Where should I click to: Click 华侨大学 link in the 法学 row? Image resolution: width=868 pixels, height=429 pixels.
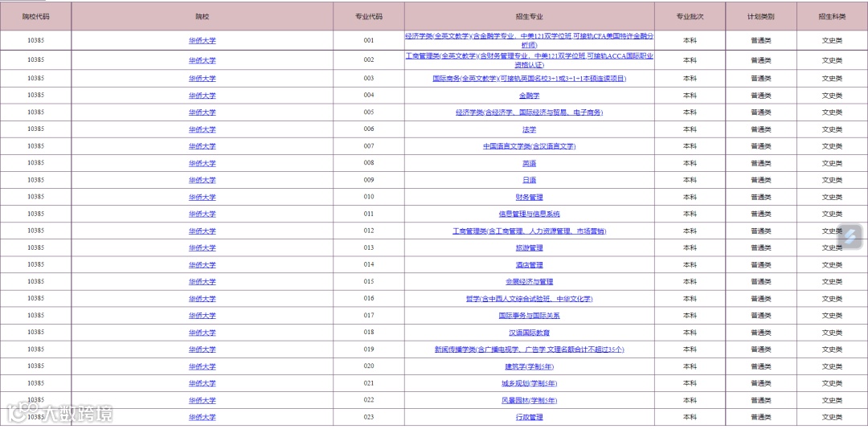tap(202, 129)
